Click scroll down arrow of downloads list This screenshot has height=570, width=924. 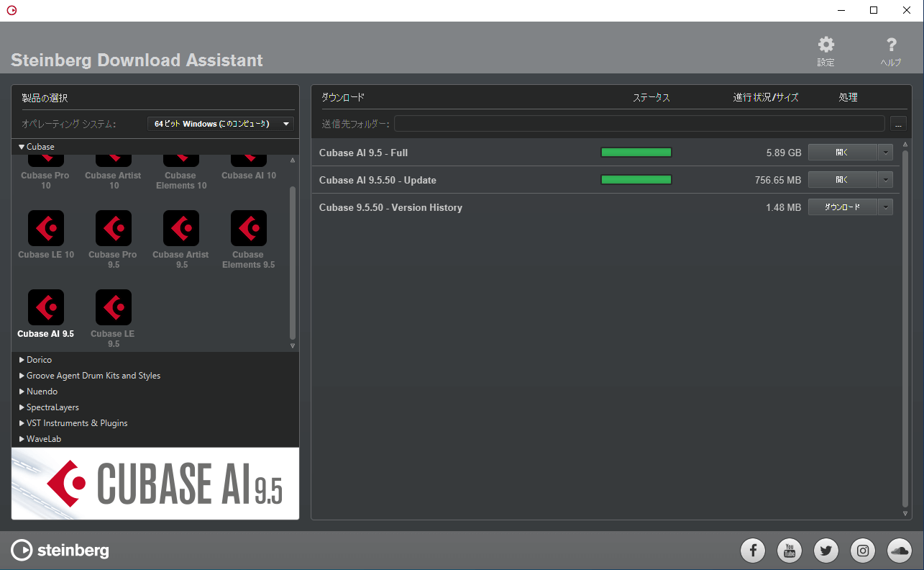click(x=905, y=513)
